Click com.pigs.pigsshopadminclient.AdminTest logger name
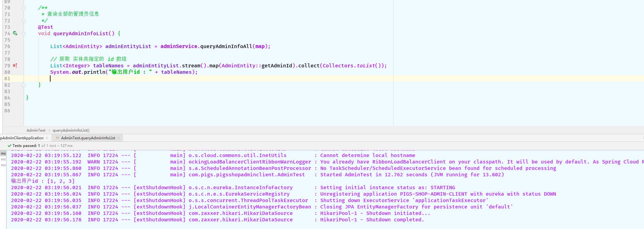 [247, 175]
